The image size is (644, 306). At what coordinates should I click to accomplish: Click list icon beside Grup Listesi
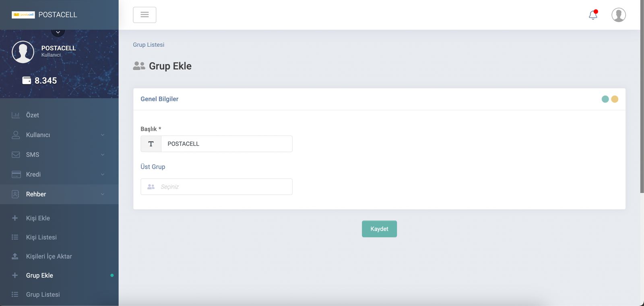click(x=15, y=294)
